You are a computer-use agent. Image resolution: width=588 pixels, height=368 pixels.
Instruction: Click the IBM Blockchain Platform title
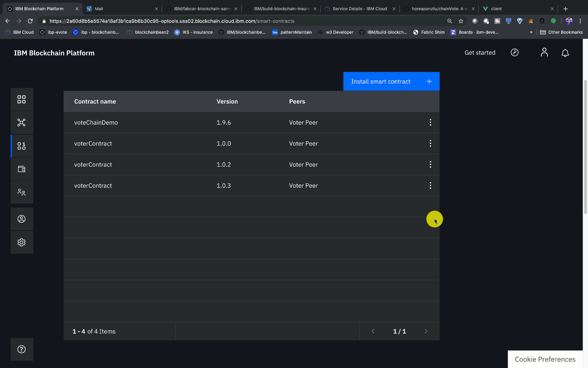tap(54, 53)
